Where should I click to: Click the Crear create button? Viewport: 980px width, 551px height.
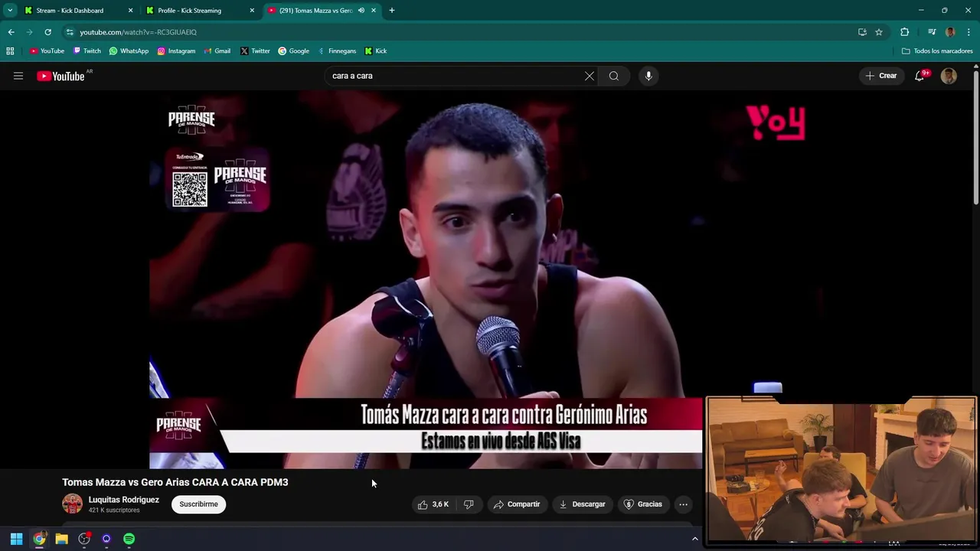point(881,76)
